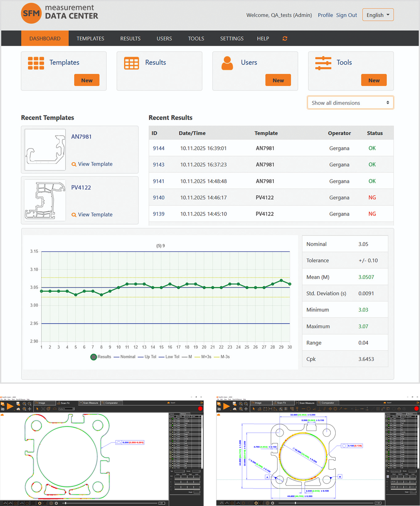420x506 pixels.
Task: Open the Profile Fit dropdown in left window
Action: click(66, 409)
